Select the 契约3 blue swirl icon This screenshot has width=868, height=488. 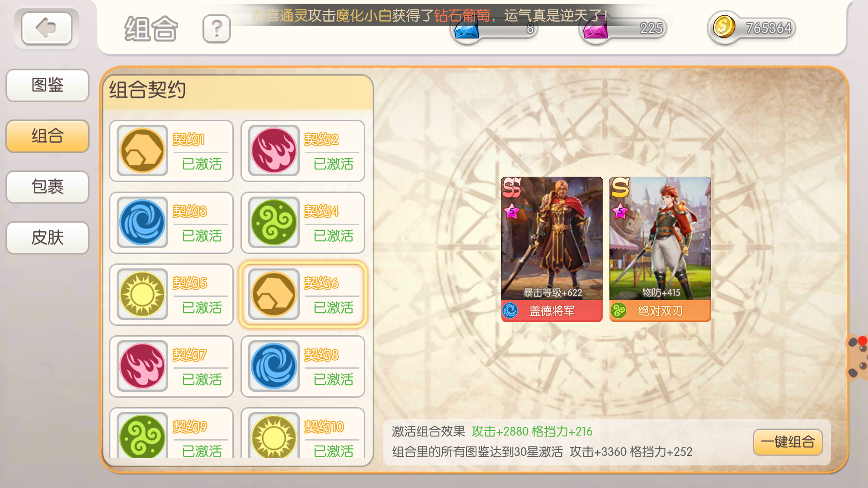(x=142, y=222)
